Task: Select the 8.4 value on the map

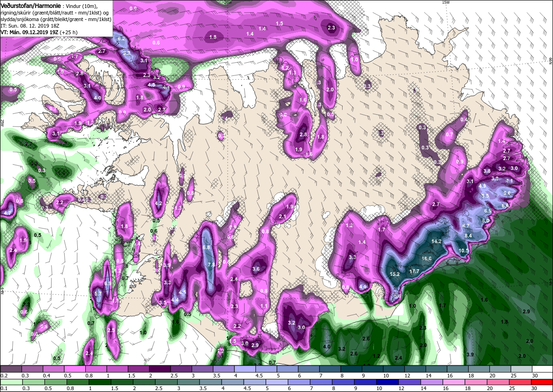Action: 468,236
